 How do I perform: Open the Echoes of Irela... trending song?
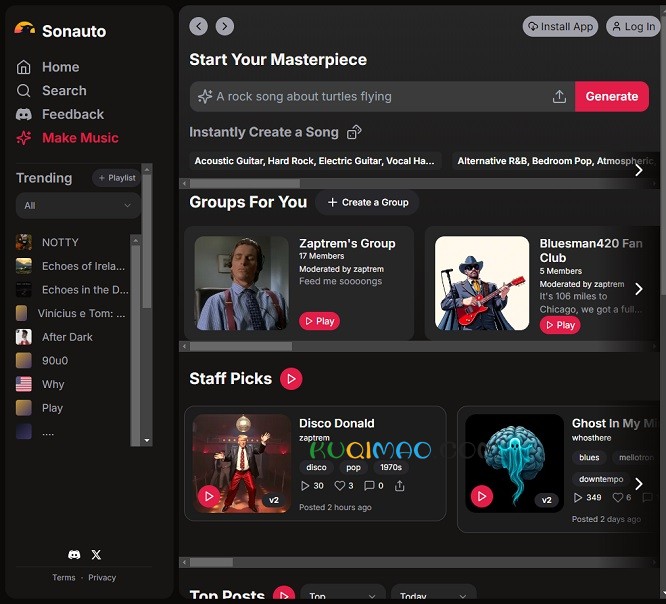(x=72, y=266)
